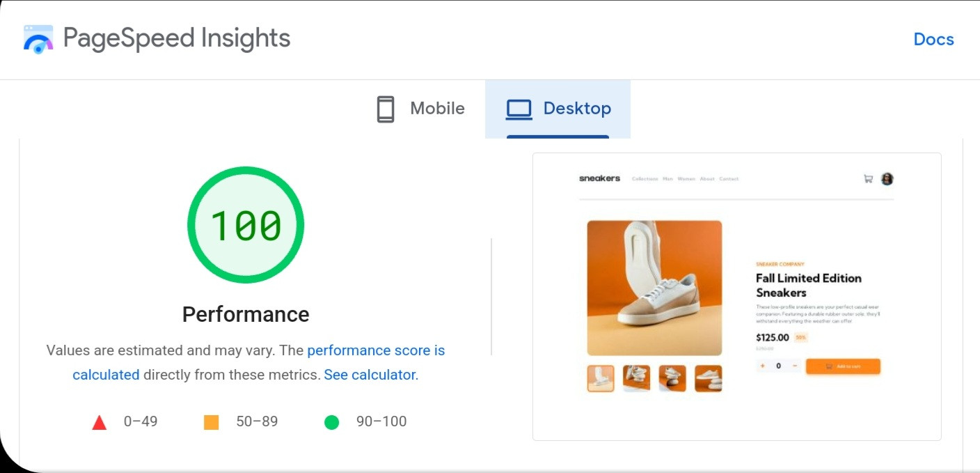Open the Docs link
Image resolution: width=980 pixels, height=473 pixels.
(933, 40)
